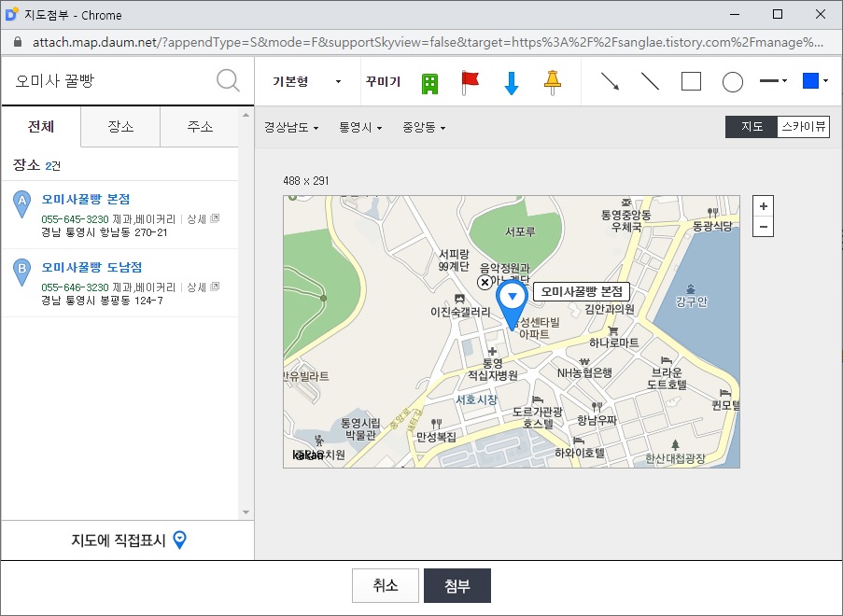Click the scroll down arrow of results list
Image resolution: width=843 pixels, height=616 pixels.
pos(246,512)
